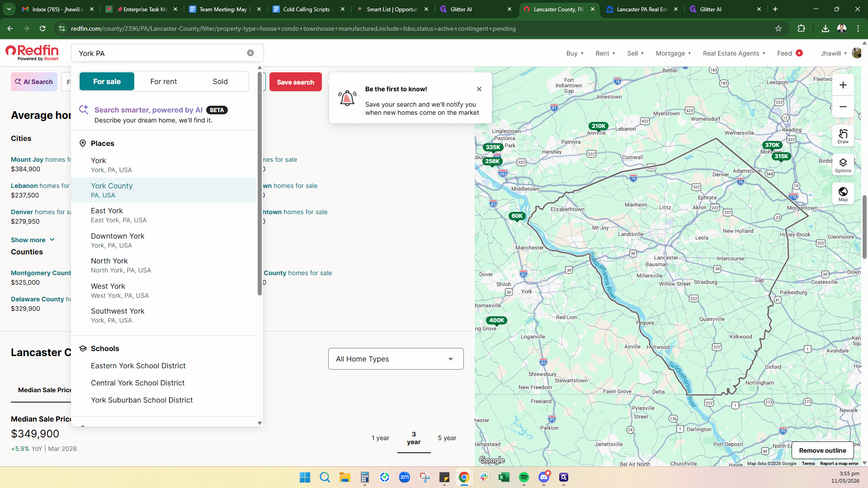Screen dimensions: 868x488
Task: Select York County suggestion
Action: (164, 190)
